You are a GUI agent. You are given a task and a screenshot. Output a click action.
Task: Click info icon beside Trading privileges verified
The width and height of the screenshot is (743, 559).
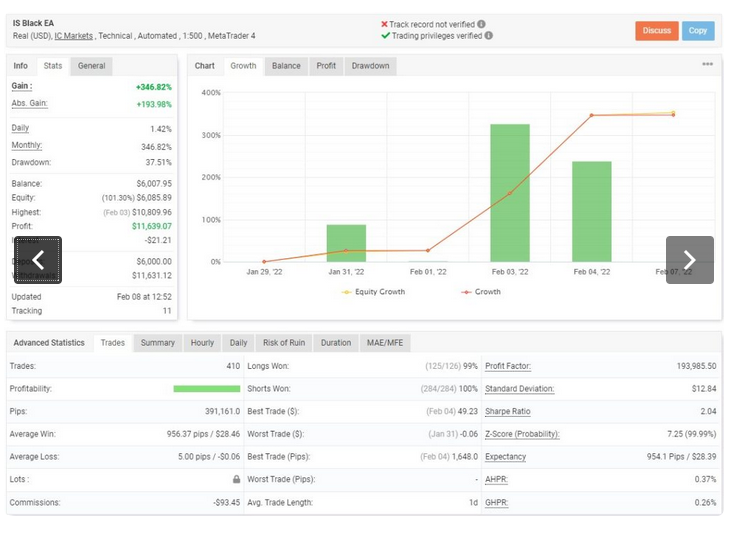(489, 36)
